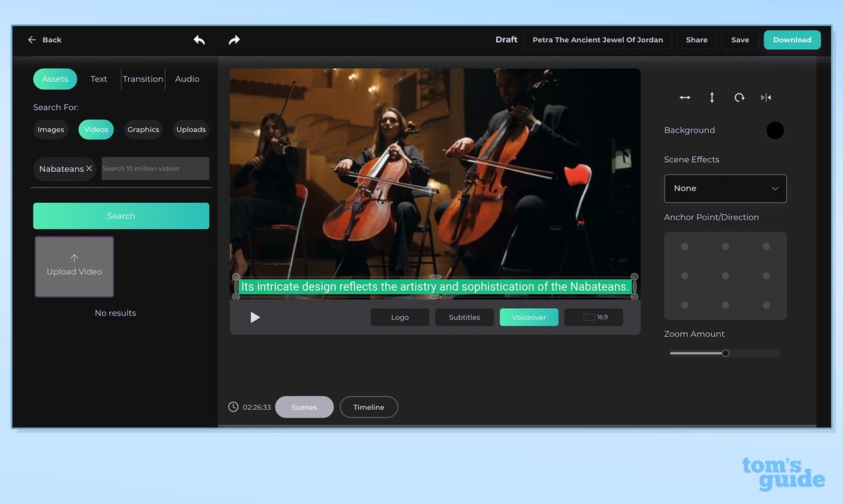This screenshot has width=843, height=504.
Task: Toggle the Subtitles option
Action: (x=464, y=317)
